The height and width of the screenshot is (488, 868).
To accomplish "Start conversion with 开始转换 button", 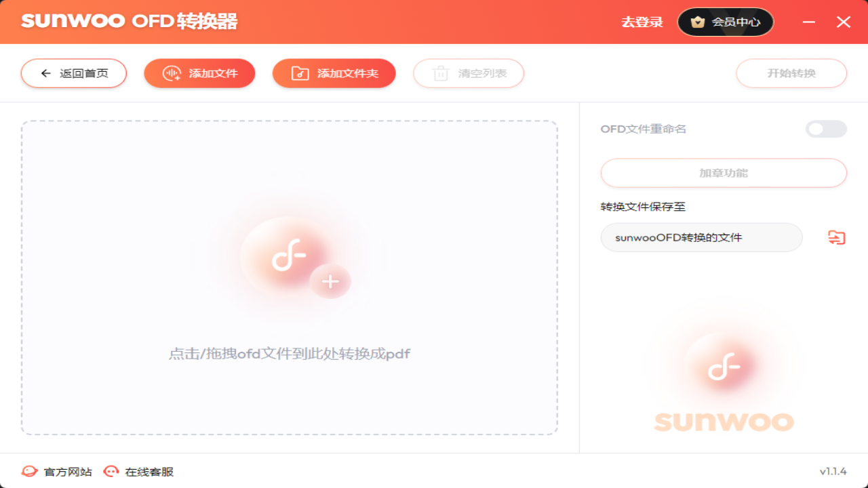I will 791,73.
